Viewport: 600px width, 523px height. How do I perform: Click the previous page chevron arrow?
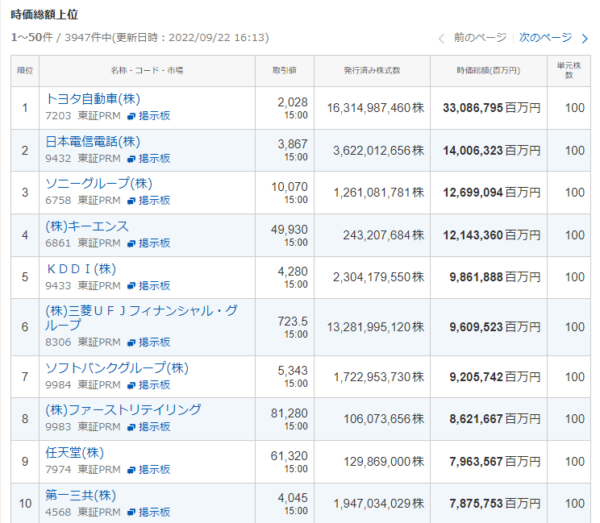(x=442, y=38)
